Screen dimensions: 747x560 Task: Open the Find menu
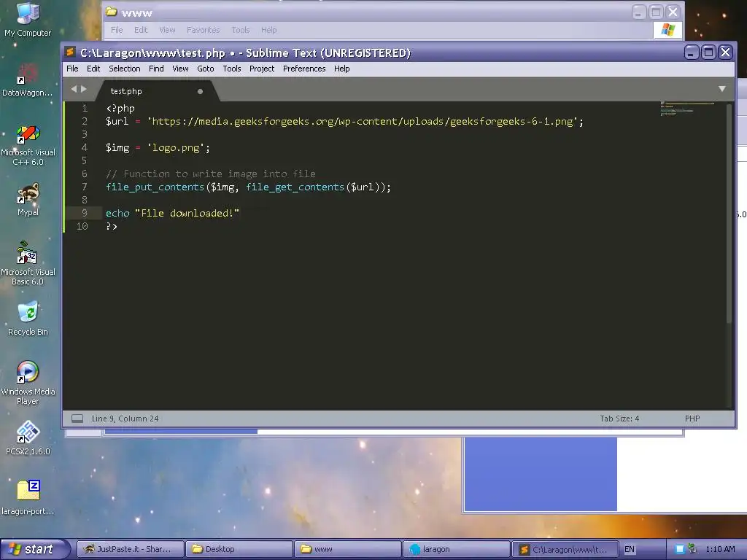(156, 69)
